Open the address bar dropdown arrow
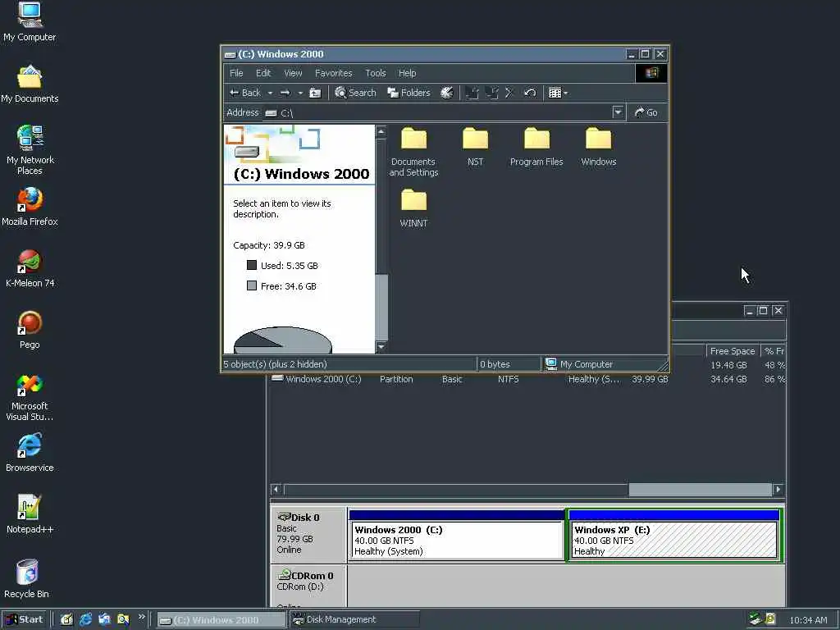This screenshot has width=840, height=630. point(618,112)
